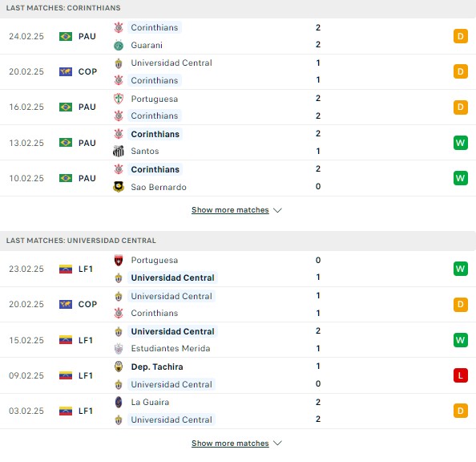This screenshot has height=462, width=476.
Task: Click the orange D badge for the La Guaira match
Action: click(x=461, y=411)
